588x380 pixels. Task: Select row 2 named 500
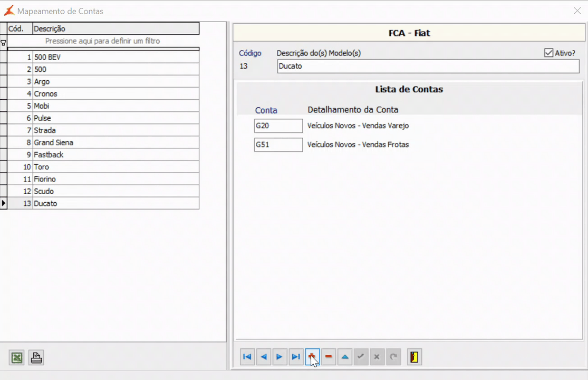pyautogui.click(x=103, y=69)
